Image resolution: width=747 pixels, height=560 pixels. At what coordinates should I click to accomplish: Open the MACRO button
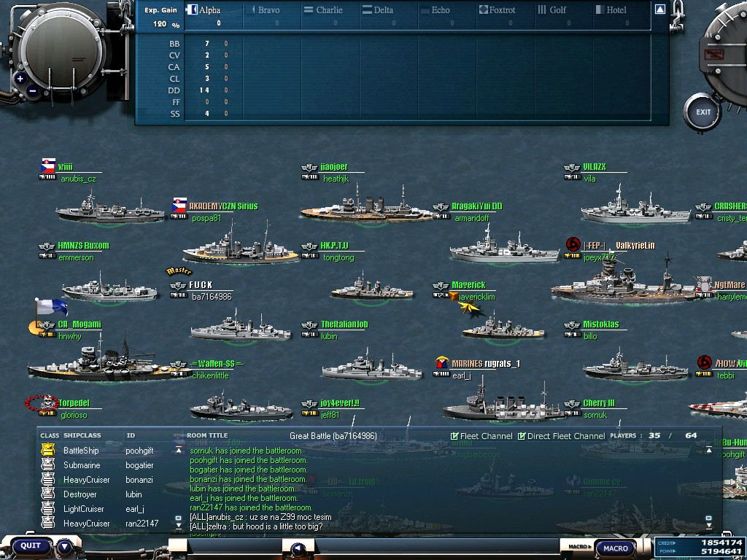coord(615,548)
